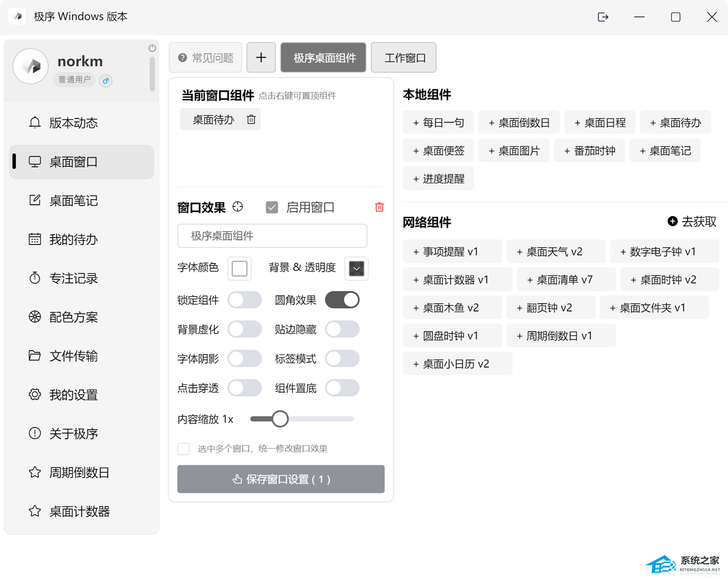
Task: Click the app logo in title bar
Action: [17, 16]
